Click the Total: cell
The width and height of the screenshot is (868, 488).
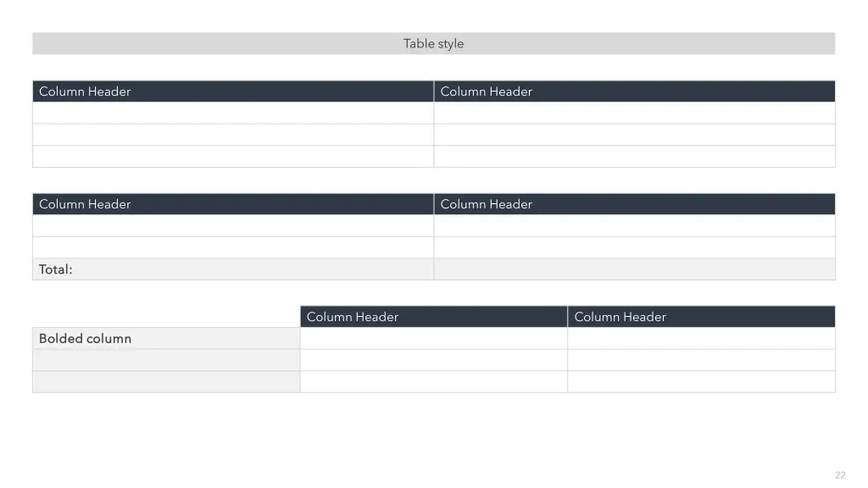coord(233,269)
